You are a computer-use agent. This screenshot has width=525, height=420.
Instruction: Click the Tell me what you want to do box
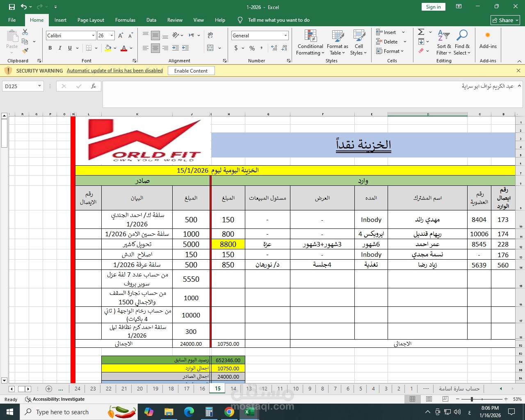[x=278, y=20]
